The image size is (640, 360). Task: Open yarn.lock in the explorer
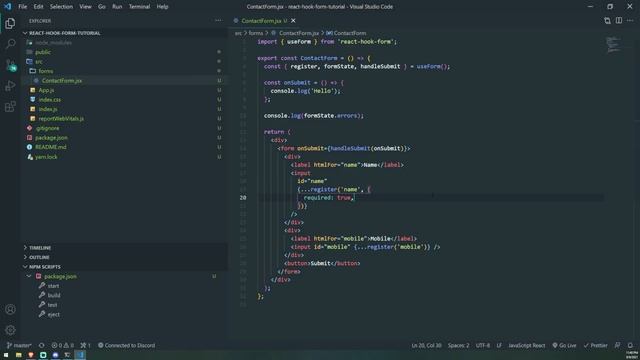click(46, 157)
